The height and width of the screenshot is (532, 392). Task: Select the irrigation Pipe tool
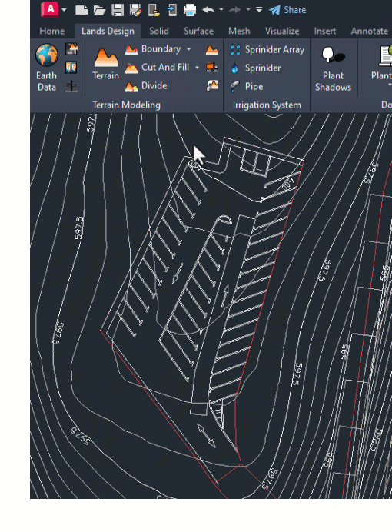pos(247,87)
